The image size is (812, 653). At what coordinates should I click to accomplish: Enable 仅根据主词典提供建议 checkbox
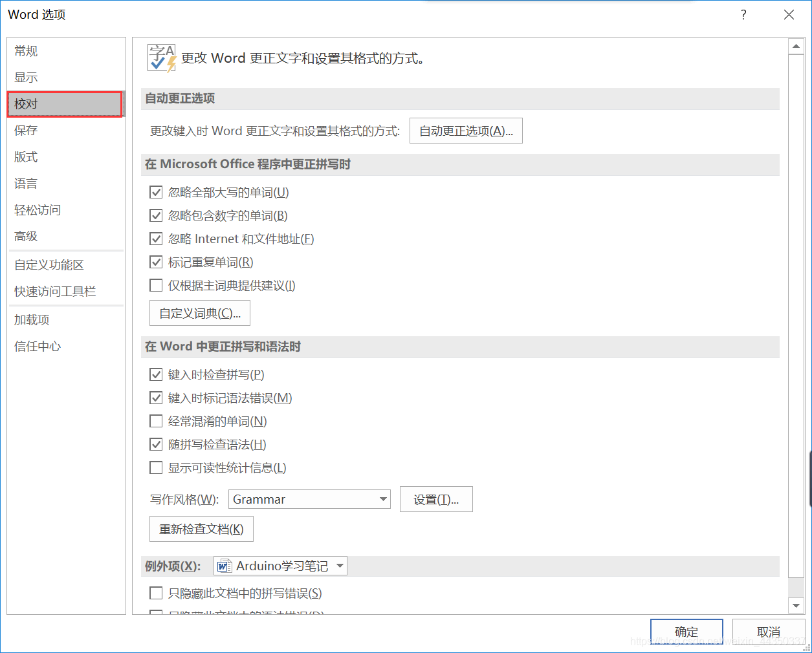coord(156,286)
